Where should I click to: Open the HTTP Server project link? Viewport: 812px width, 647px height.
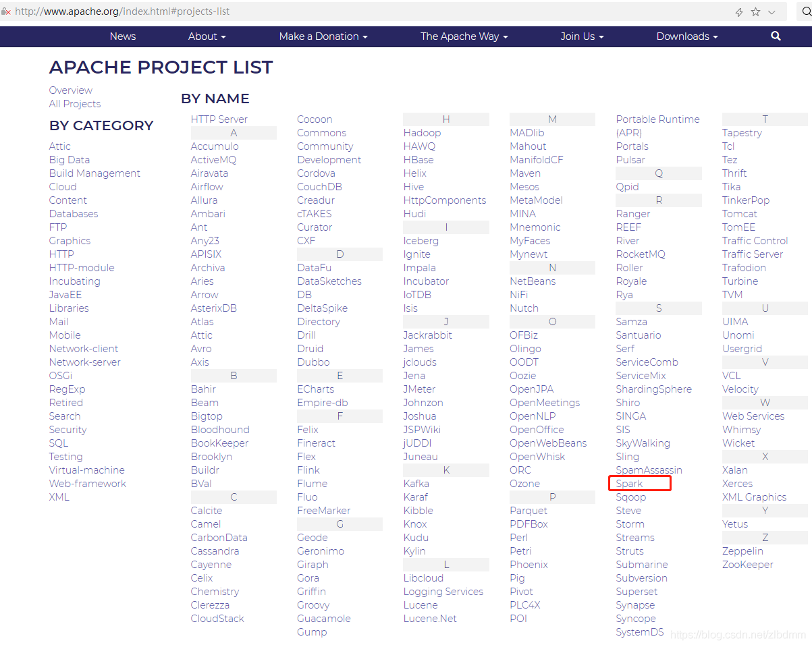click(x=219, y=119)
